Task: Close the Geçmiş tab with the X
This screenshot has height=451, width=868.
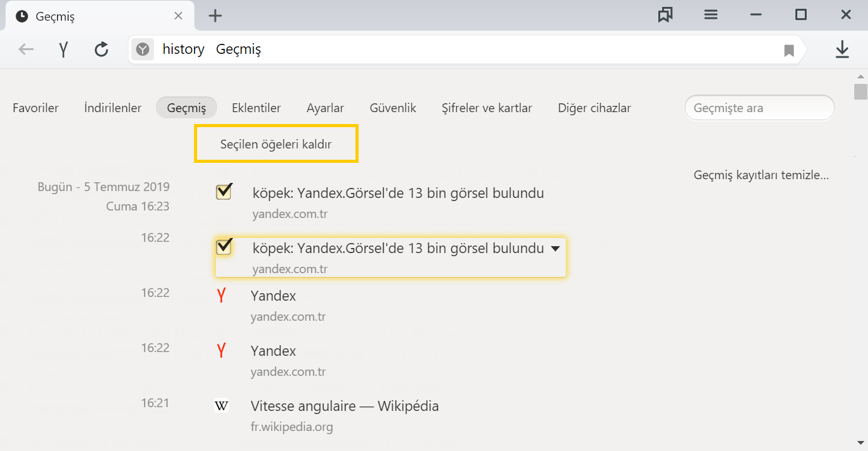Action: point(178,16)
